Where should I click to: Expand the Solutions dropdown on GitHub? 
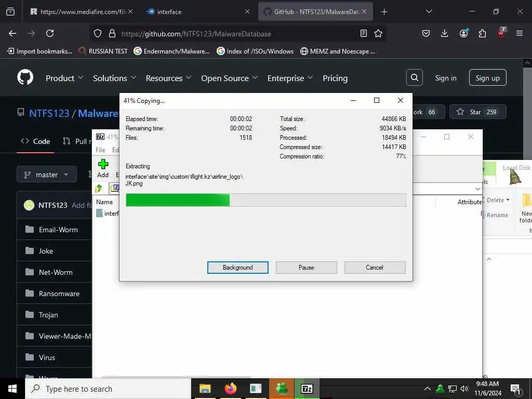(x=115, y=78)
